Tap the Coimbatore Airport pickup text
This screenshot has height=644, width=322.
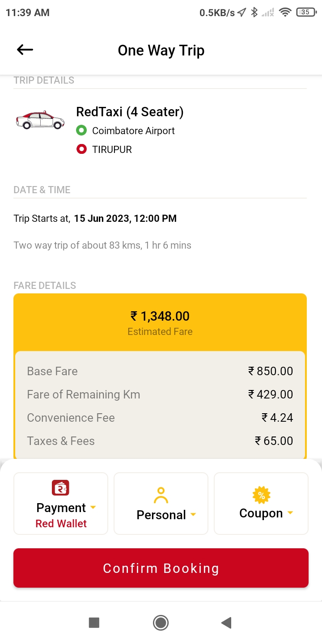point(133,131)
